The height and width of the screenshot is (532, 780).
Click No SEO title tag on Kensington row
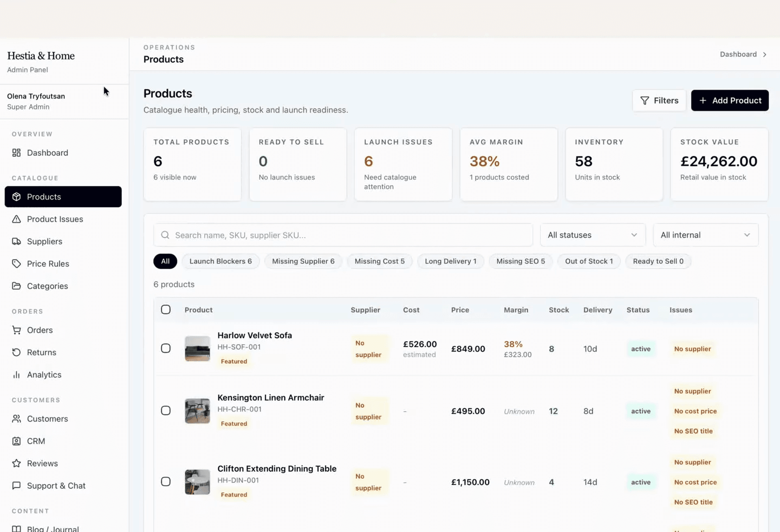(693, 431)
